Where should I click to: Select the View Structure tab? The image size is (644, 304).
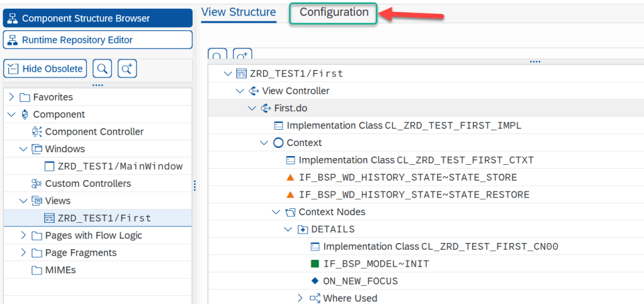[x=239, y=13]
